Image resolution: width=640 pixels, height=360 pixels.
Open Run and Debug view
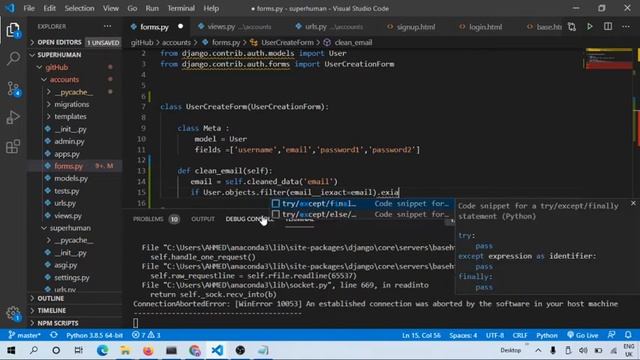[13, 118]
